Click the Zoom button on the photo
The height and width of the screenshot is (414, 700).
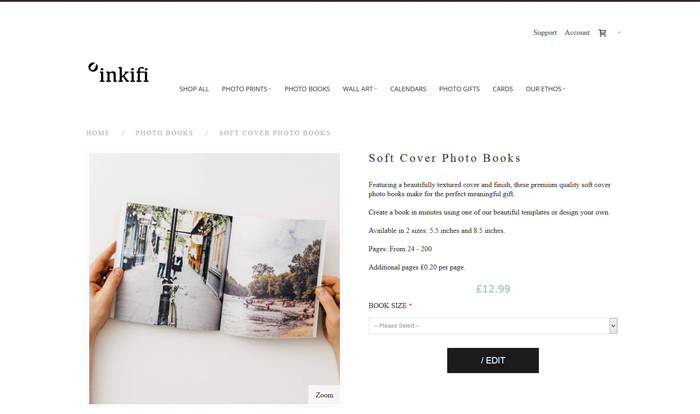tap(324, 395)
